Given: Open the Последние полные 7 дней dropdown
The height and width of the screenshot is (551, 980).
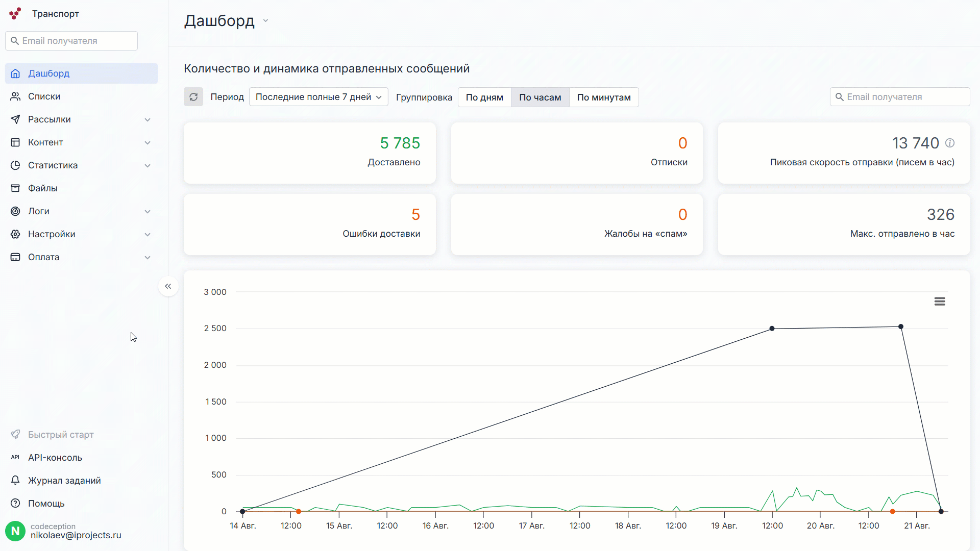Looking at the screenshot, I should tap(318, 97).
